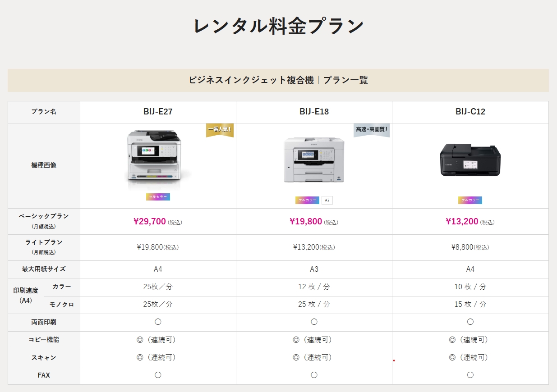Select the BIJ-E27 plan name header
The height and width of the screenshot is (392, 557).
pos(158,112)
